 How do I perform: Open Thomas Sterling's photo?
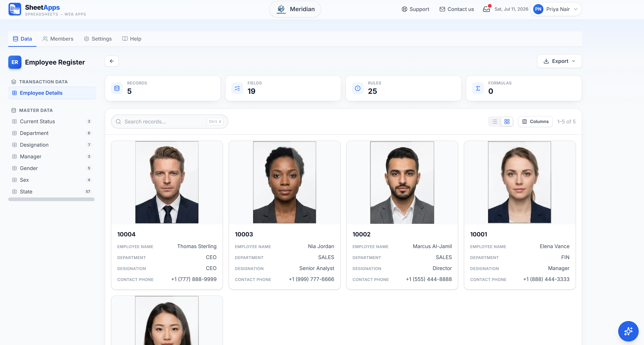(167, 182)
